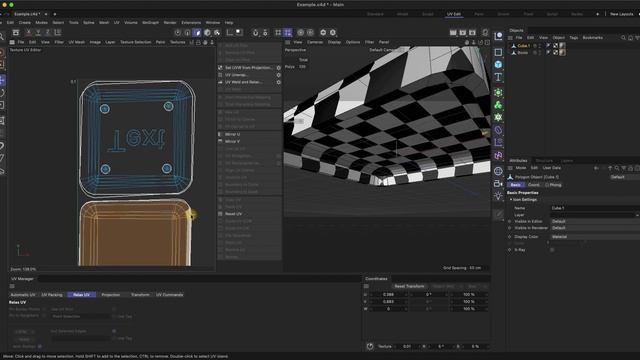This screenshot has height=360, width=640.
Task: Click the material tag on Boole
Action: pos(562,53)
